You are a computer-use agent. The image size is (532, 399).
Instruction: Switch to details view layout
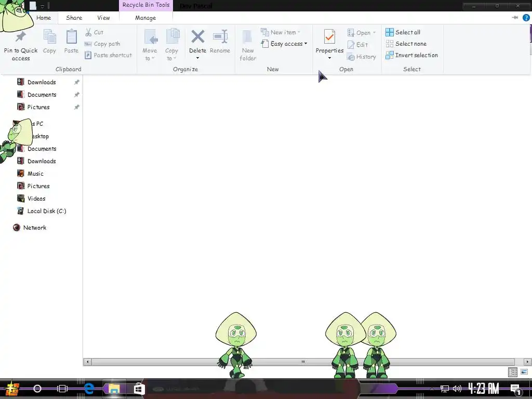[x=513, y=372]
